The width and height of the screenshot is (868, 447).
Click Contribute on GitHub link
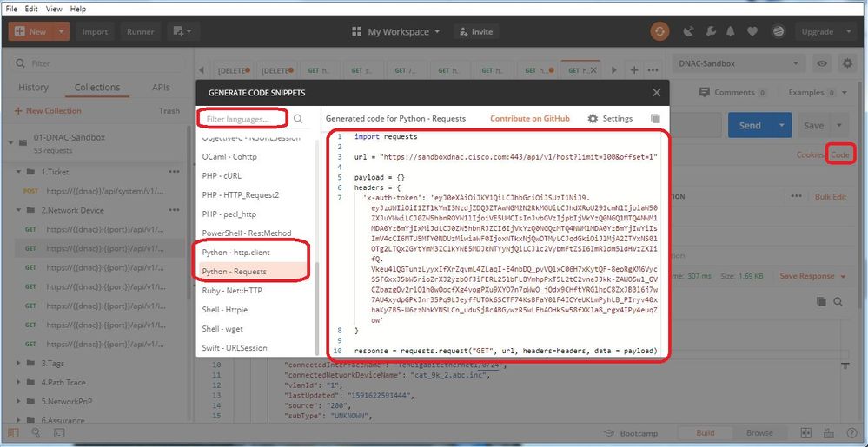(530, 118)
